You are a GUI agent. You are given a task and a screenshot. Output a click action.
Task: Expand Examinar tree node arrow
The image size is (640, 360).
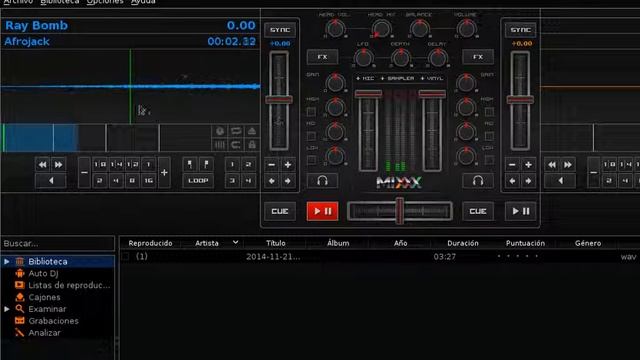(7, 309)
